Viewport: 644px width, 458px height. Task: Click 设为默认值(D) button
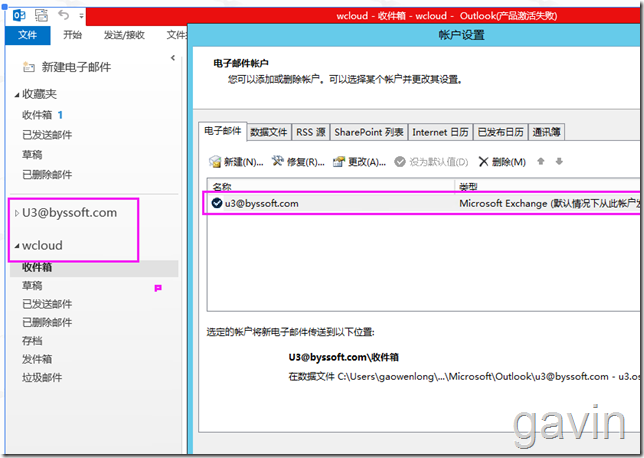pos(431,162)
